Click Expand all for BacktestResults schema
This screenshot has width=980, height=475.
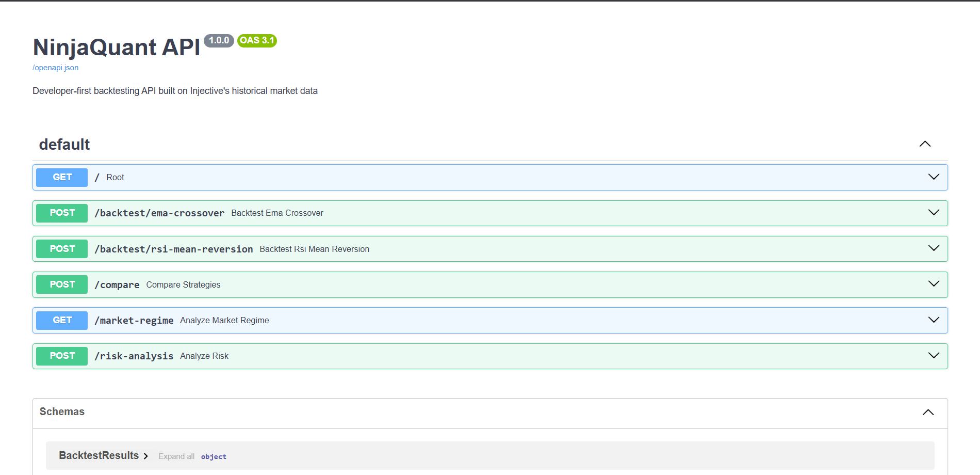pyautogui.click(x=176, y=456)
